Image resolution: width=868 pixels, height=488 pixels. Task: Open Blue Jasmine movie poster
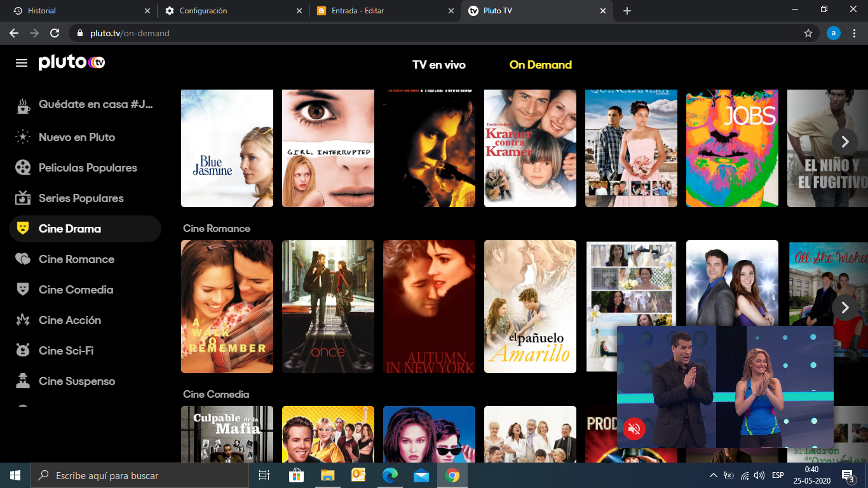coord(227,148)
